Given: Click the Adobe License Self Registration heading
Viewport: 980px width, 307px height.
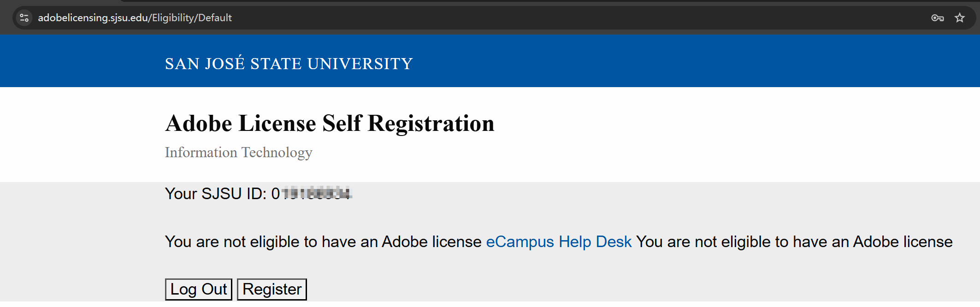Looking at the screenshot, I should (330, 124).
